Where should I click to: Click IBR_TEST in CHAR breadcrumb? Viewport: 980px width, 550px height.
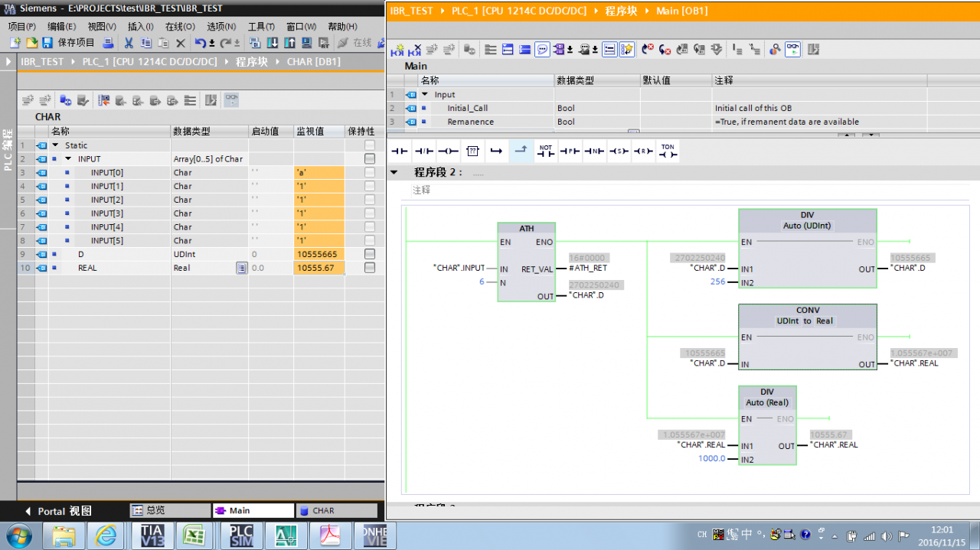(42, 61)
